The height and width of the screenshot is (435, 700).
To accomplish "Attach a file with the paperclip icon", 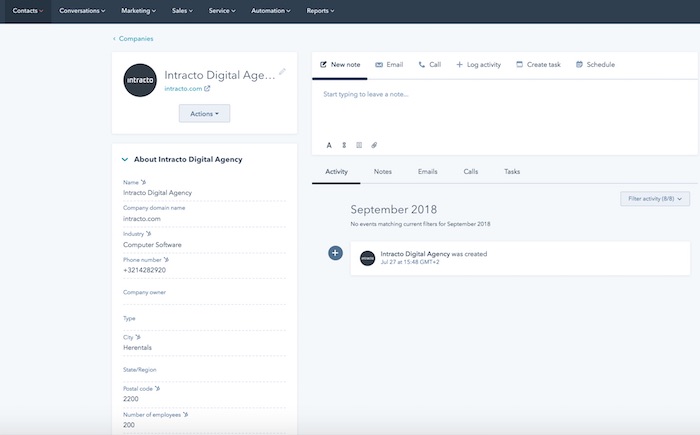I will coord(374,145).
